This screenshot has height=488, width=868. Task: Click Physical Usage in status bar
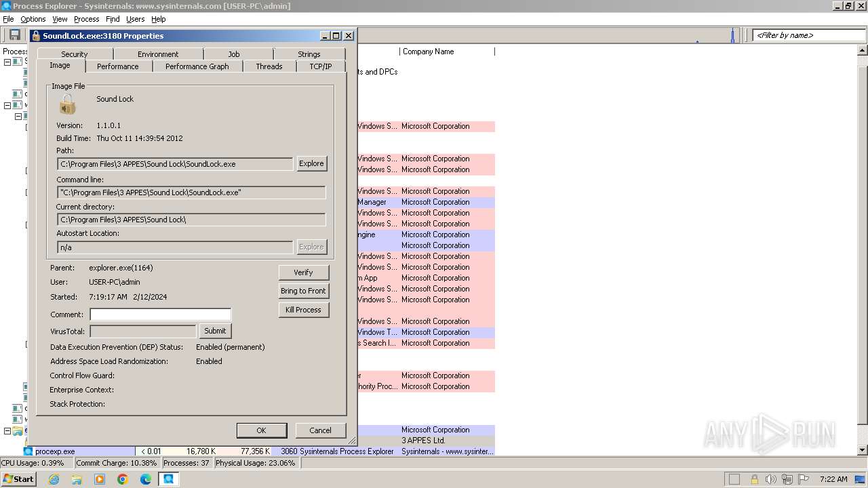coord(257,463)
